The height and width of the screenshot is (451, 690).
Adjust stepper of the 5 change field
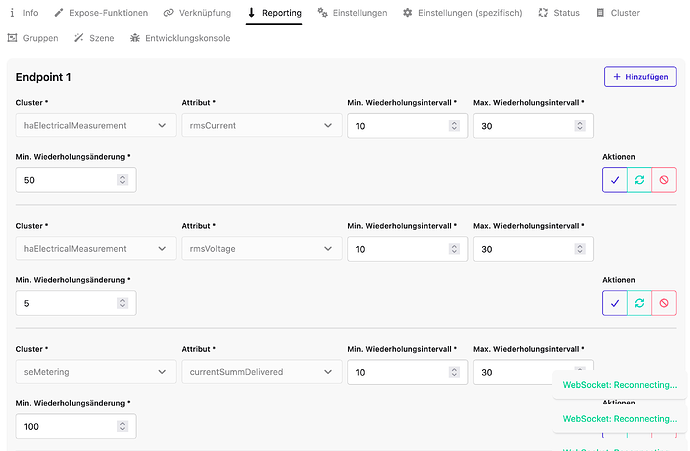coord(122,303)
